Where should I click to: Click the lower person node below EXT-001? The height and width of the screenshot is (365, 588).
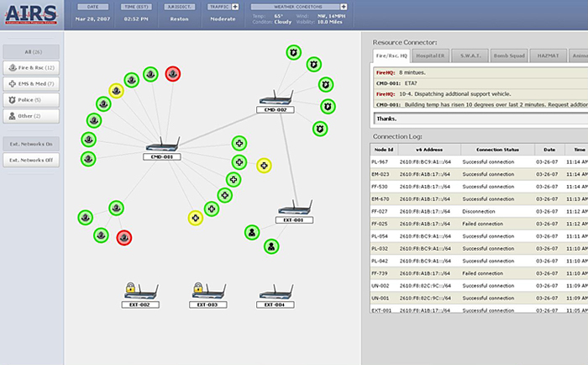coord(271,246)
